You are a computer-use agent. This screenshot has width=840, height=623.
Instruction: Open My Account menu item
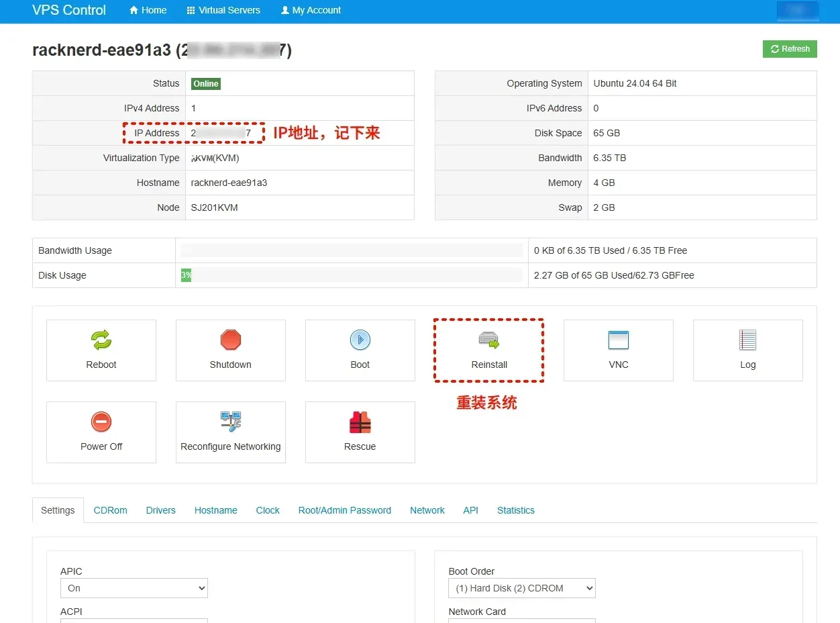311,10
